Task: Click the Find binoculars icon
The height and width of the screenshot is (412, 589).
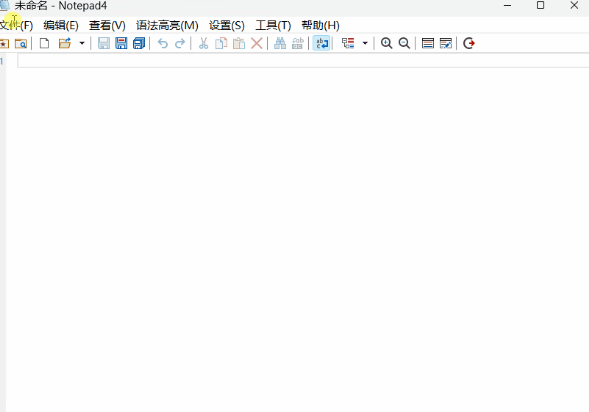Action: [280, 43]
